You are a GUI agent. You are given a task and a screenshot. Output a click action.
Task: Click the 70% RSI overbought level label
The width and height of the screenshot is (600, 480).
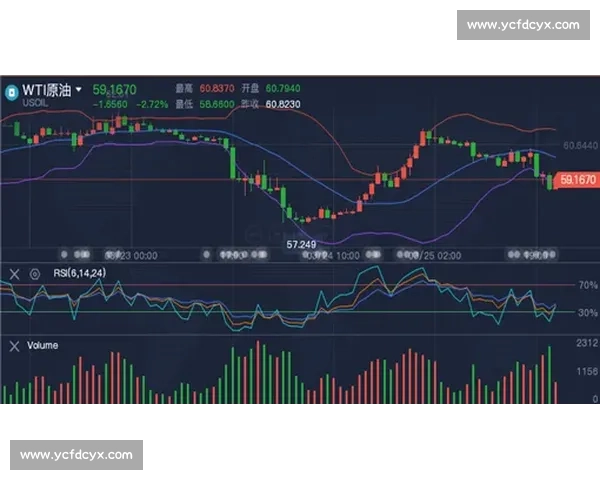coord(586,285)
